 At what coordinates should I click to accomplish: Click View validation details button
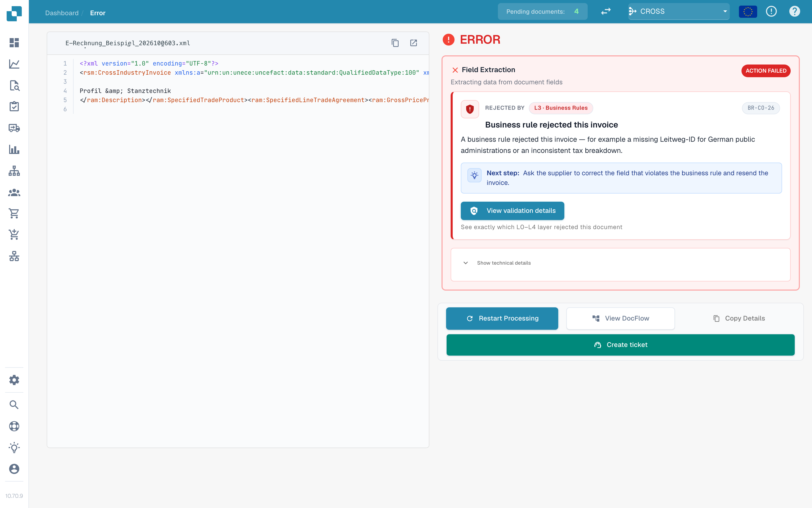[512, 211]
